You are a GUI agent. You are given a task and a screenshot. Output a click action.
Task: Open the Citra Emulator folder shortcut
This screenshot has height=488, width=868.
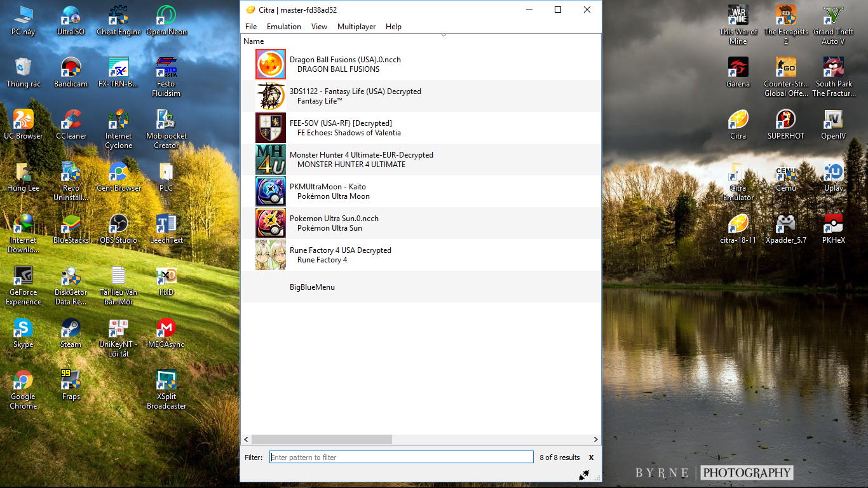[x=738, y=181]
